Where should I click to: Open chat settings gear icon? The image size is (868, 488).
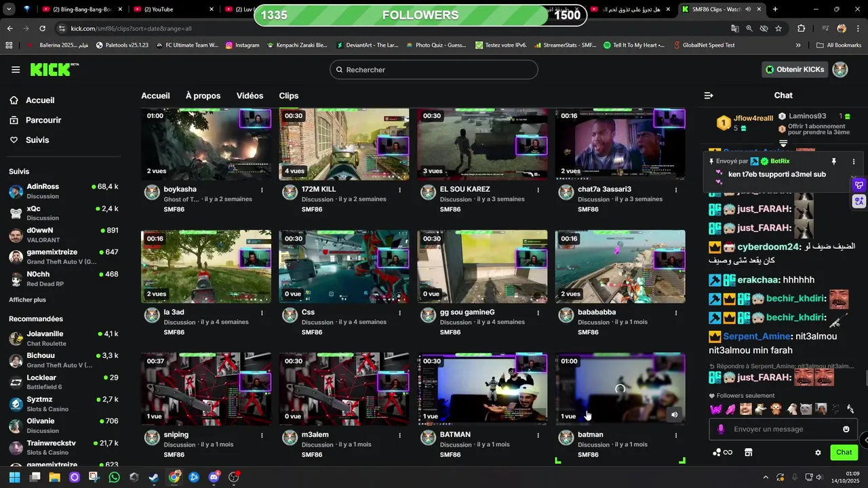point(818,453)
